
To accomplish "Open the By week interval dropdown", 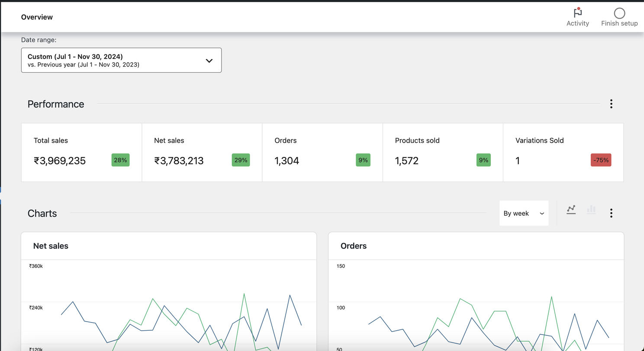I will point(524,213).
